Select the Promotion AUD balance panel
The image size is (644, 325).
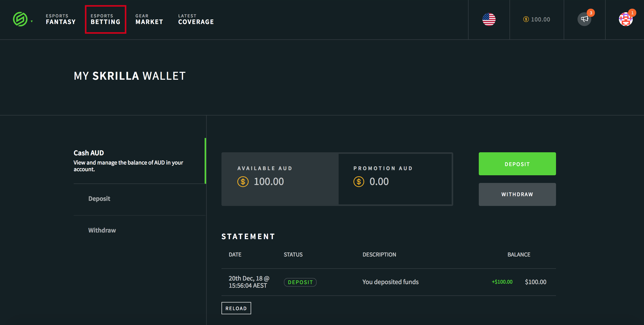click(x=395, y=179)
